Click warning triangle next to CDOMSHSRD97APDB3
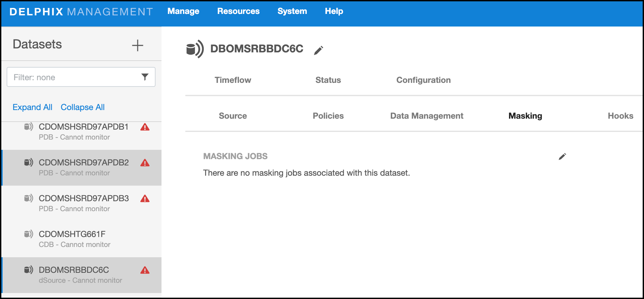This screenshot has height=299, width=644. (145, 199)
